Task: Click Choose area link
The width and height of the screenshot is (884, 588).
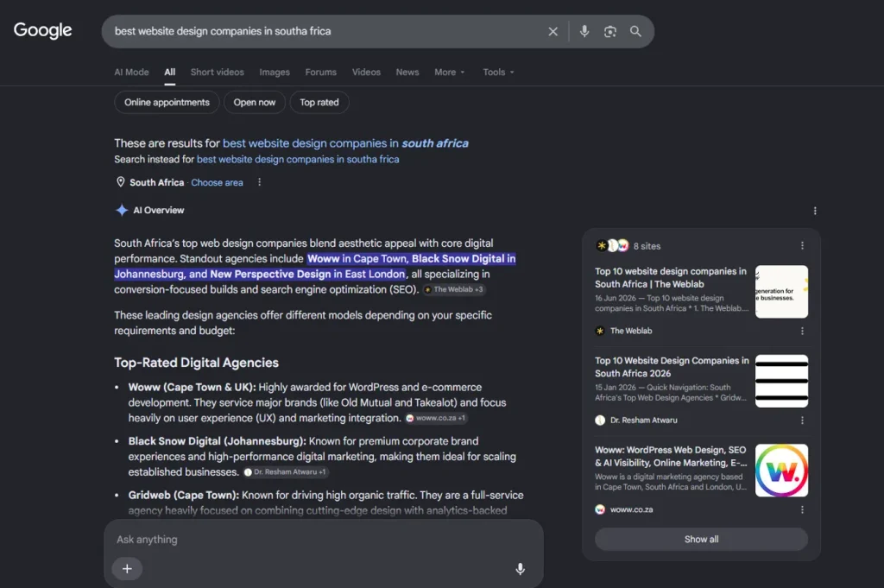Action: coord(217,183)
